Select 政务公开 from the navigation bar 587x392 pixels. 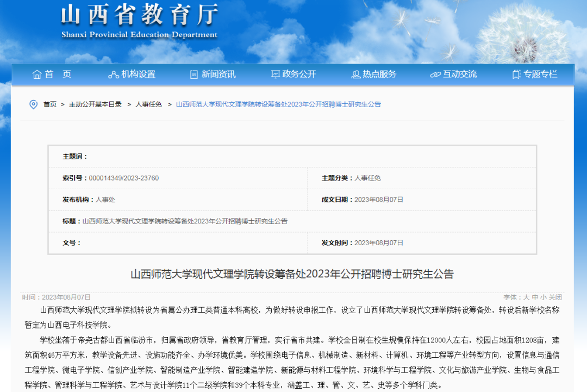(x=299, y=74)
